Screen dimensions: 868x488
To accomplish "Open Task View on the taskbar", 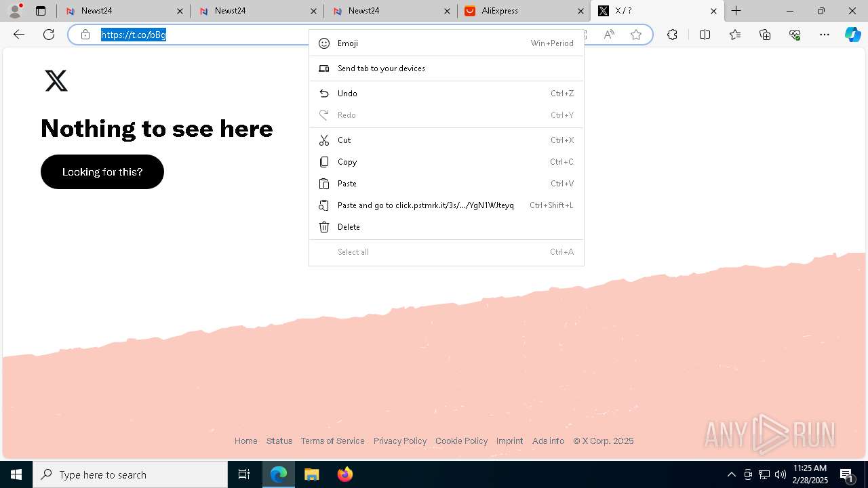I will coord(244,474).
